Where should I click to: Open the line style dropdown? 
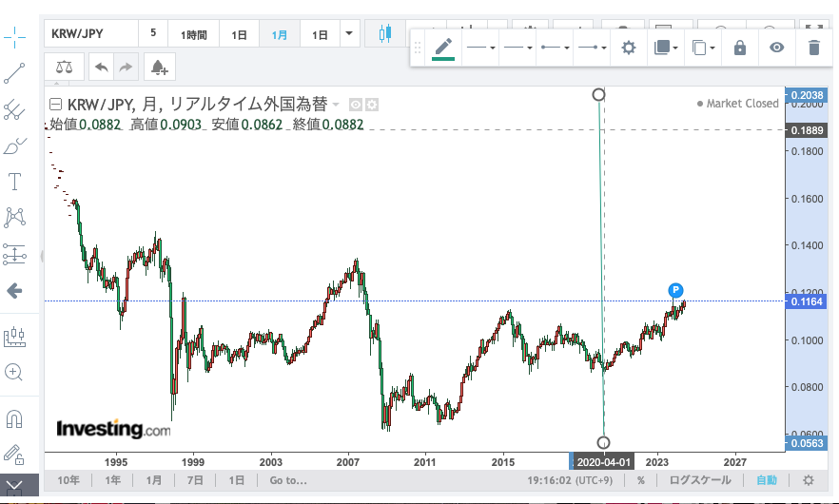click(482, 48)
